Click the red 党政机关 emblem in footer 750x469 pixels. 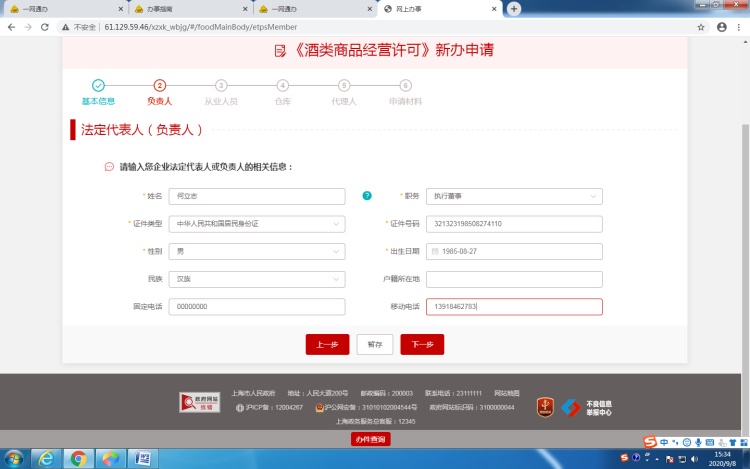click(x=545, y=407)
